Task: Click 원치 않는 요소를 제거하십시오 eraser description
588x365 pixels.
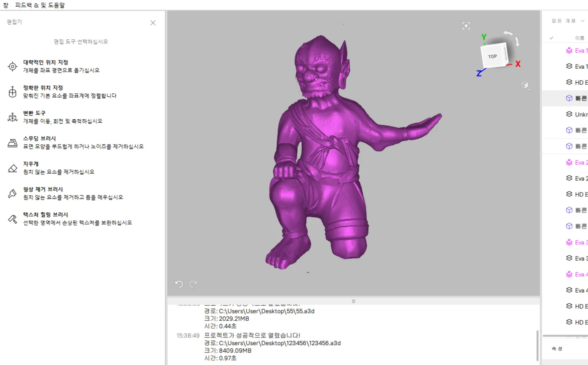Action: coord(59,172)
